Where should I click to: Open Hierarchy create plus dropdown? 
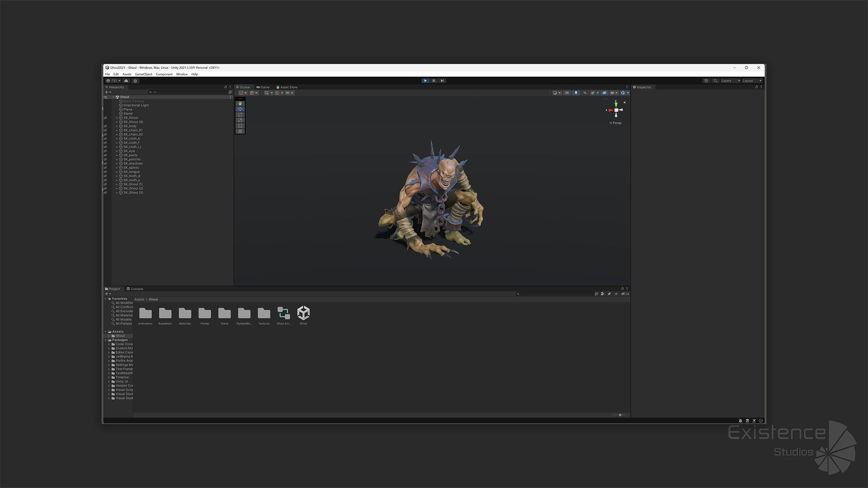coord(108,92)
